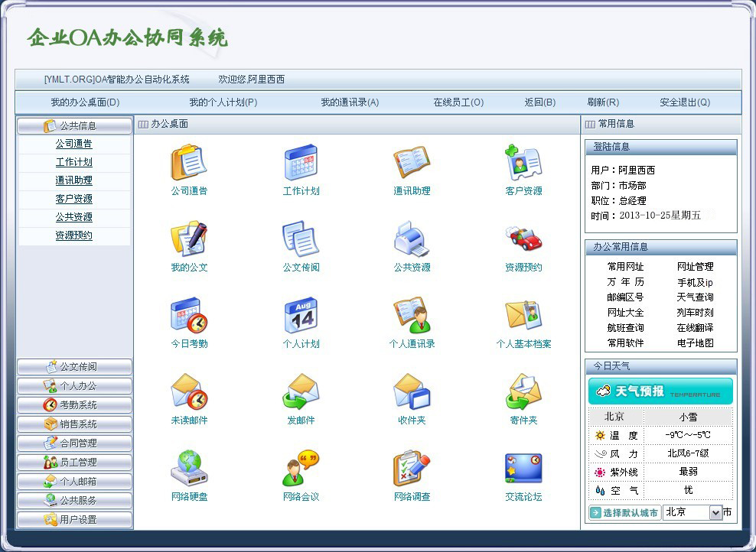This screenshot has height=552, width=756.
Task: Launch the 今日考勤 attendance icon
Action: point(189,316)
